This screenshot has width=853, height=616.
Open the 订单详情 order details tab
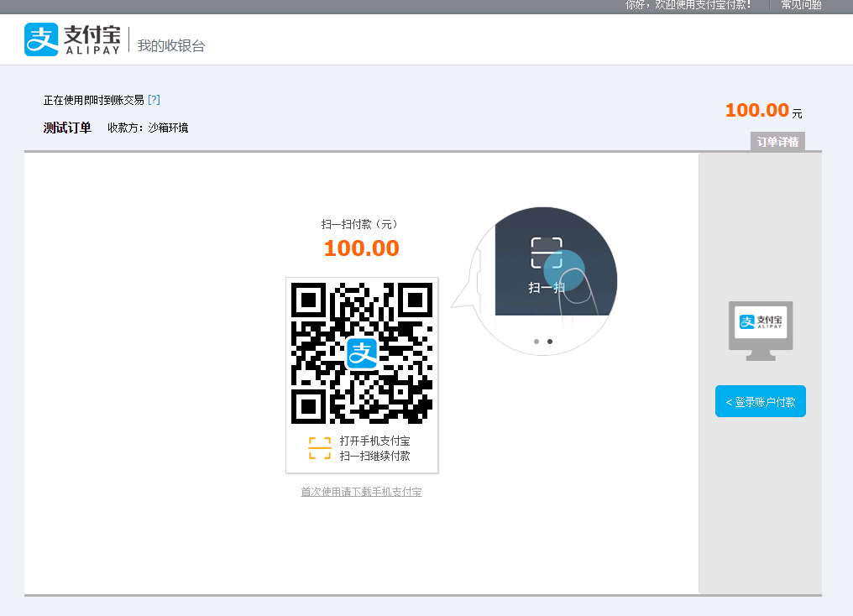click(x=777, y=141)
